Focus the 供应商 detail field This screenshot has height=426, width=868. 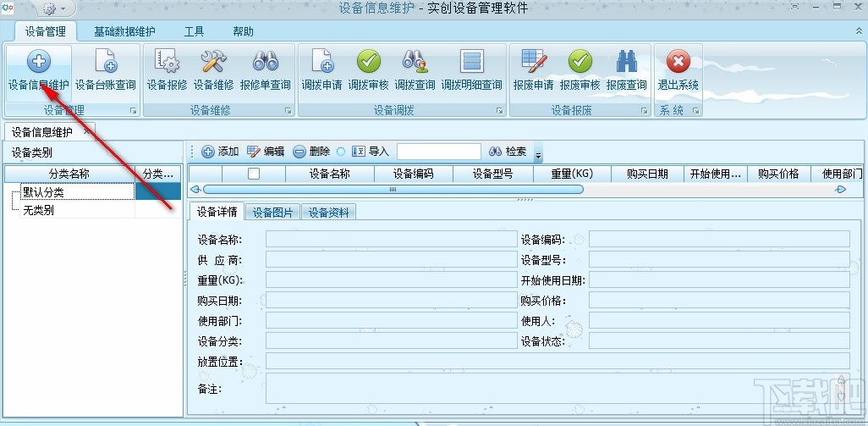click(x=392, y=259)
